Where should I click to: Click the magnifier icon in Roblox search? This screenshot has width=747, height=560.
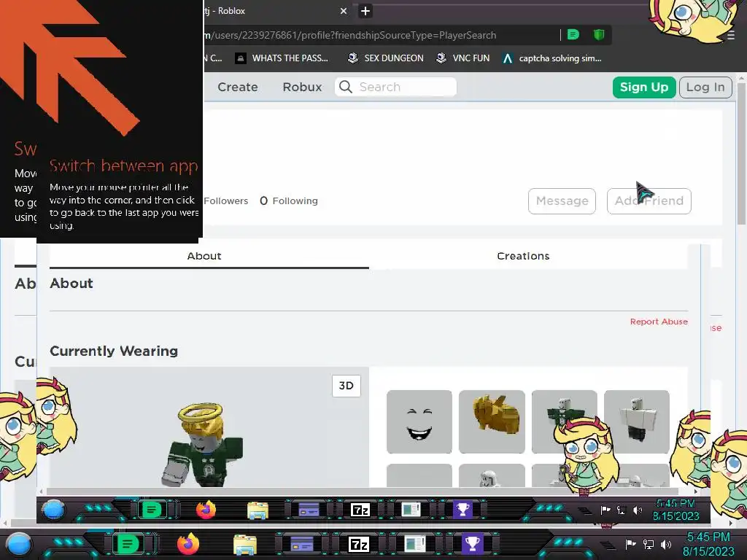tap(346, 87)
